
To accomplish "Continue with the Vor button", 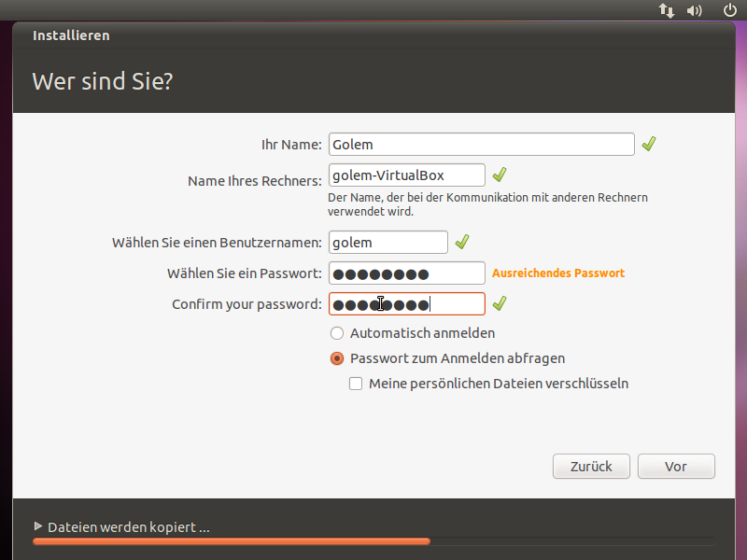I will point(676,466).
